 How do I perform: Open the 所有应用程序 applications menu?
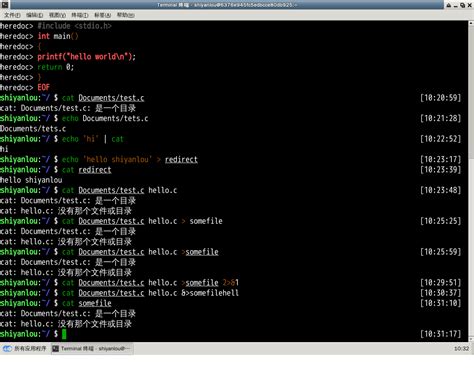point(25,349)
